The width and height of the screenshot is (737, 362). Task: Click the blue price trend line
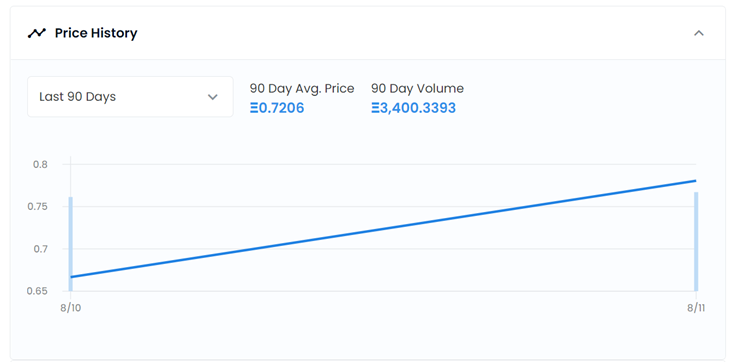tap(383, 228)
